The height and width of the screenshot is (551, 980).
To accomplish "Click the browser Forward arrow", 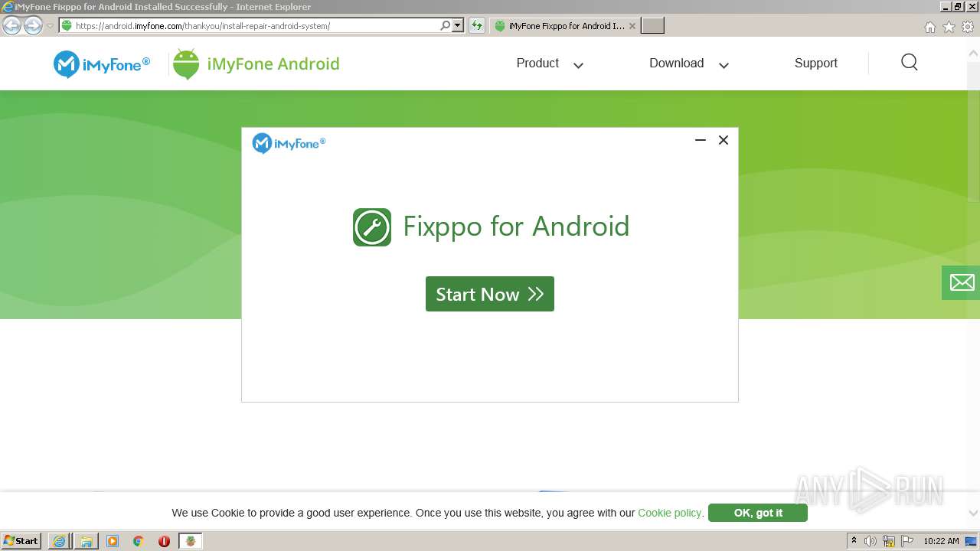I will pos(33,26).
